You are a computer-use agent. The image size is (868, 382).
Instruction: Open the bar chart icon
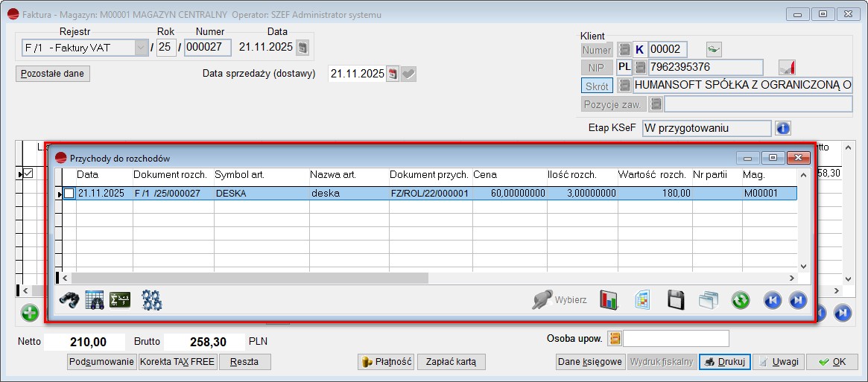pyautogui.click(x=609, y=300)
